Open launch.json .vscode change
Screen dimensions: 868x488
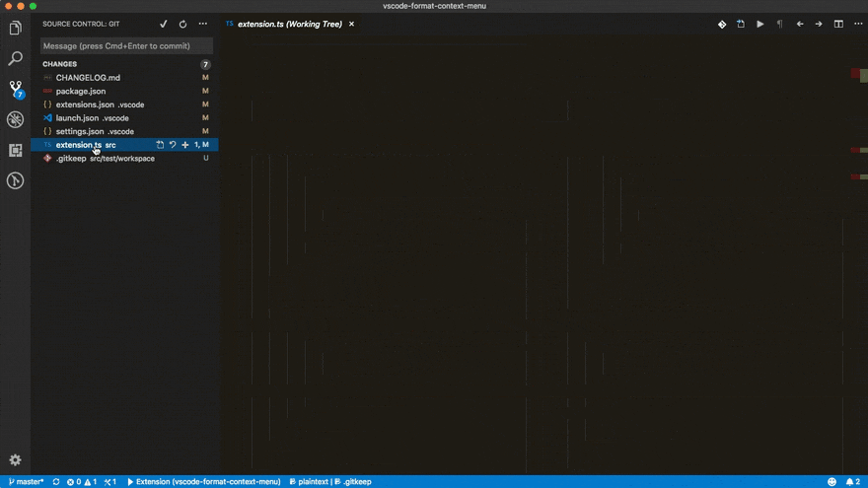coord(124,118)
